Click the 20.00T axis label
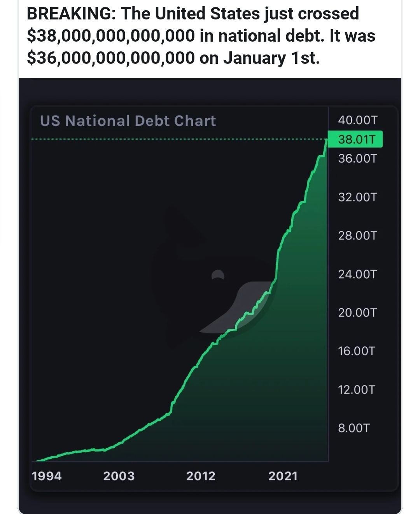Image resolution: width=420 pixels, height=514 pixels. [357, 312]
